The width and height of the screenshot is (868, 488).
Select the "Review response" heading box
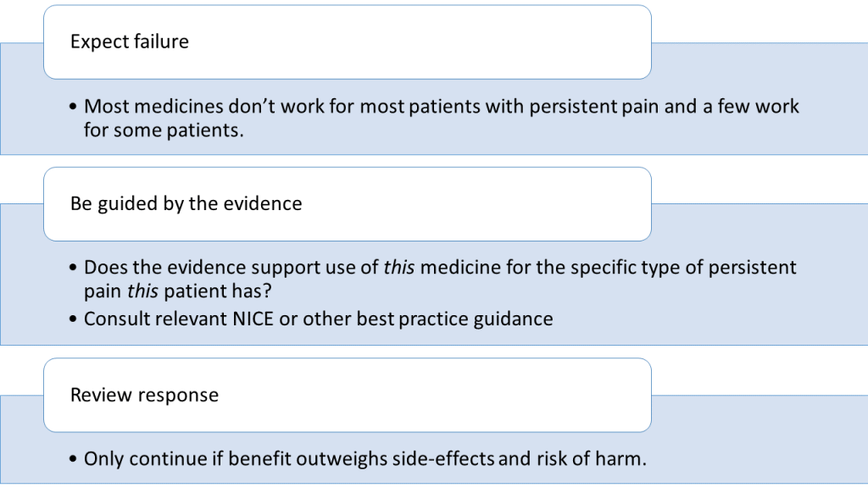tap(347, 395)
